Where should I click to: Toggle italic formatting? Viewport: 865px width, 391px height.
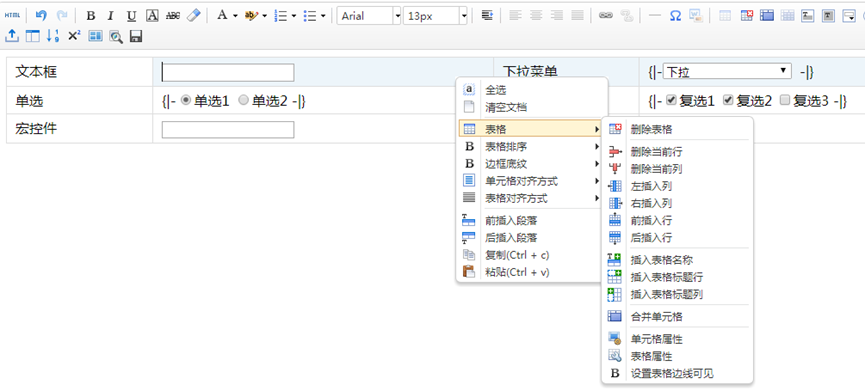coord(110,16)
